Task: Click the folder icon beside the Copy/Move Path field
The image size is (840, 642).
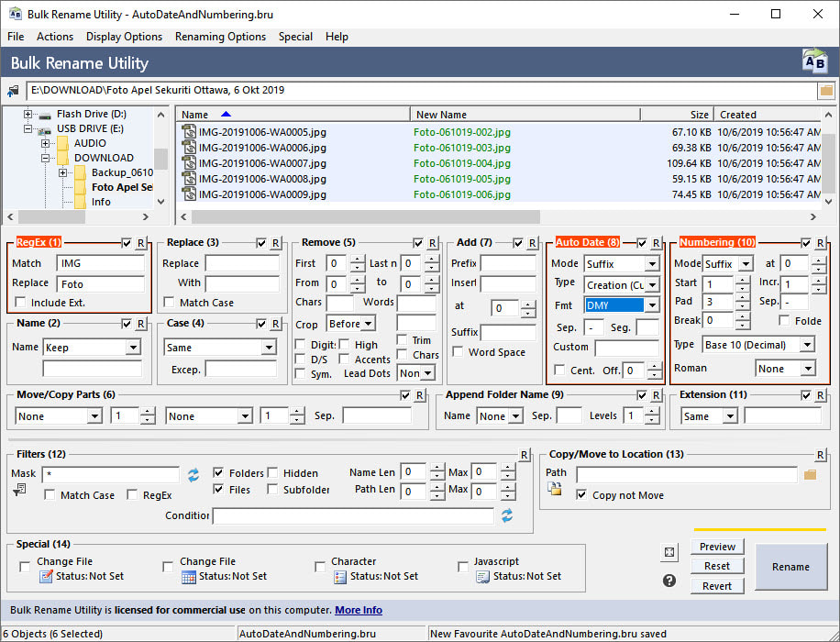Action: click(810, 474)
